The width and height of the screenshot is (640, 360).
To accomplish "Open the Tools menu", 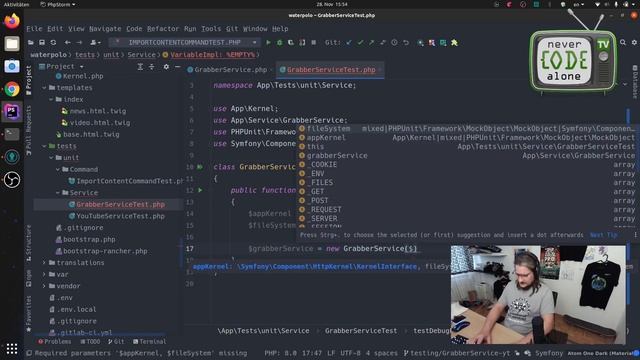I will point(211,29).
